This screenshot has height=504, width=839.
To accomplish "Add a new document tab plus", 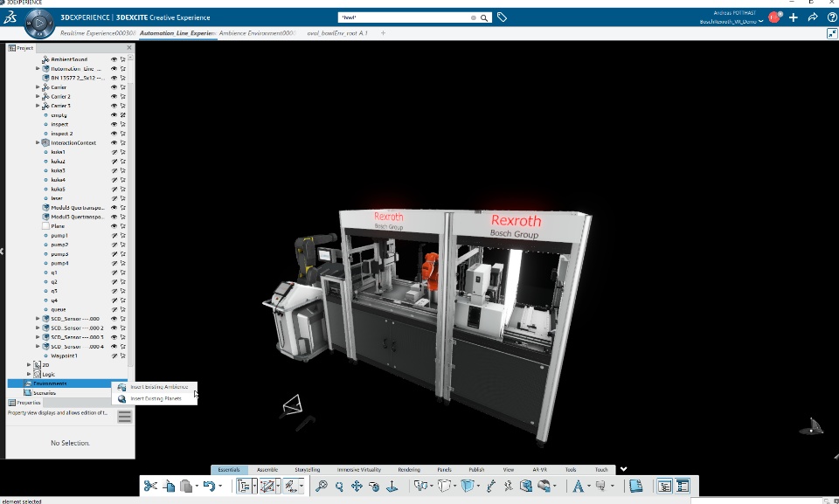I will point(383,33).
